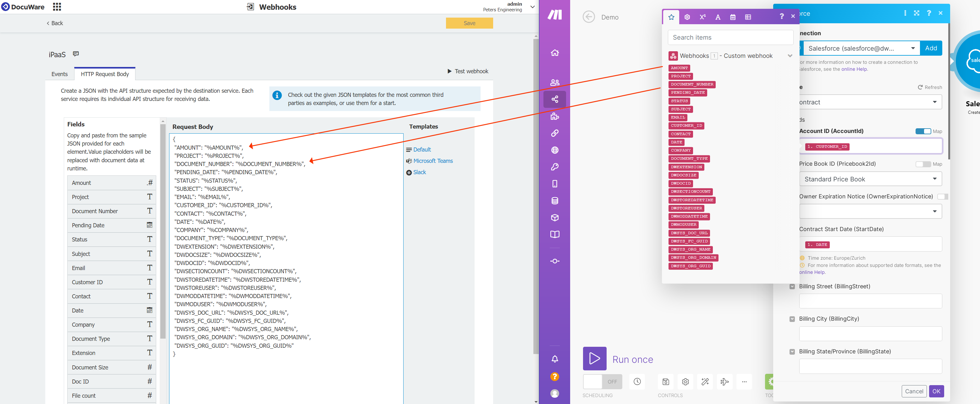
Task: Click the Templates puzzle icon in Make sidebar
Action: [555, 116]
